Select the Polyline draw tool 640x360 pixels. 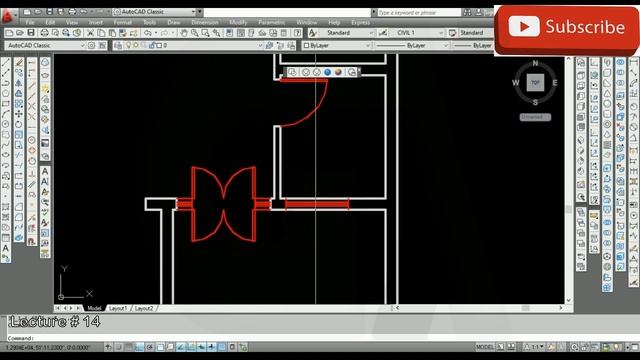6,83
